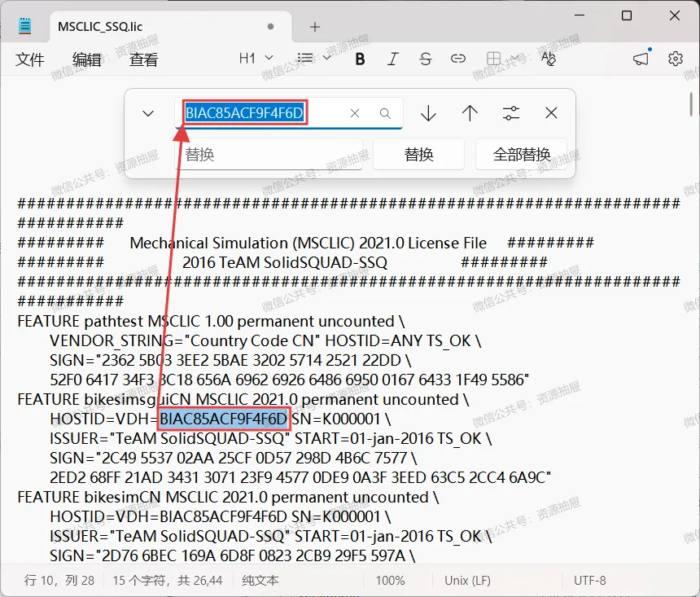Click 'Unix (LF)' line ending indicator
The height and width of the screenshot is (597, 700).
pyautogui.click(x=467, y=581)
